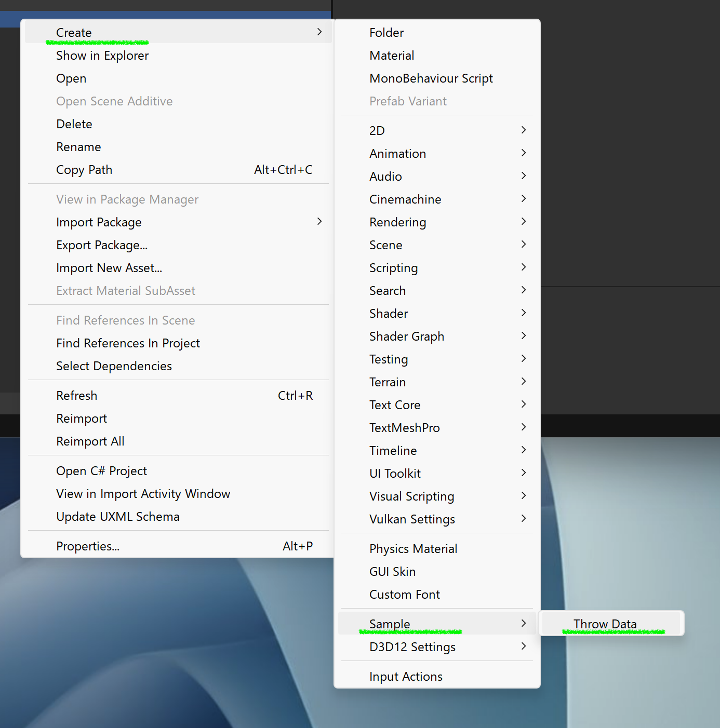Select Show in Explorer
This screenshot has height=728, width=720.
tap(102, 56)
